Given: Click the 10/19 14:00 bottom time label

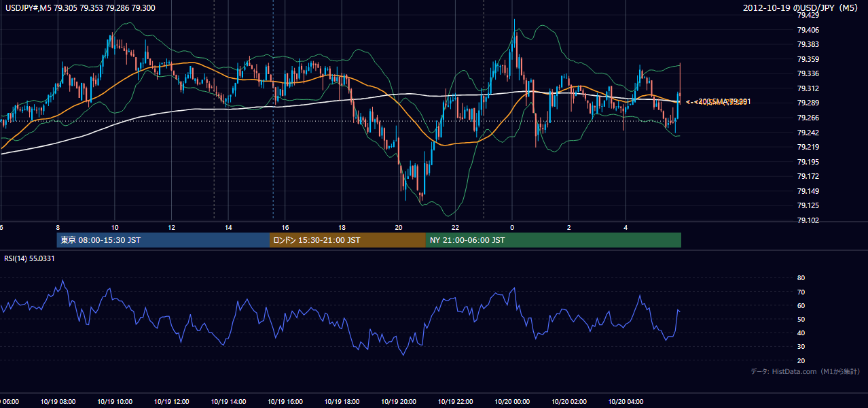Looking at the screenshot, I should point(228,402).
